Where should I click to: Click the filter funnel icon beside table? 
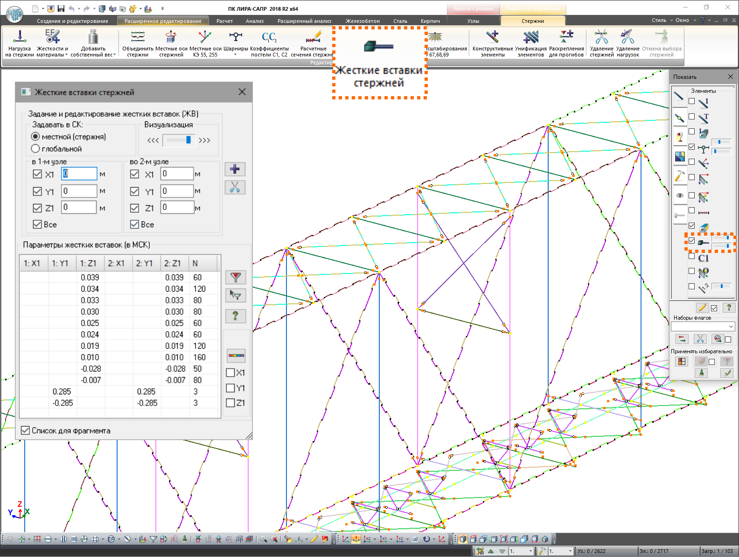coord(235,277)
